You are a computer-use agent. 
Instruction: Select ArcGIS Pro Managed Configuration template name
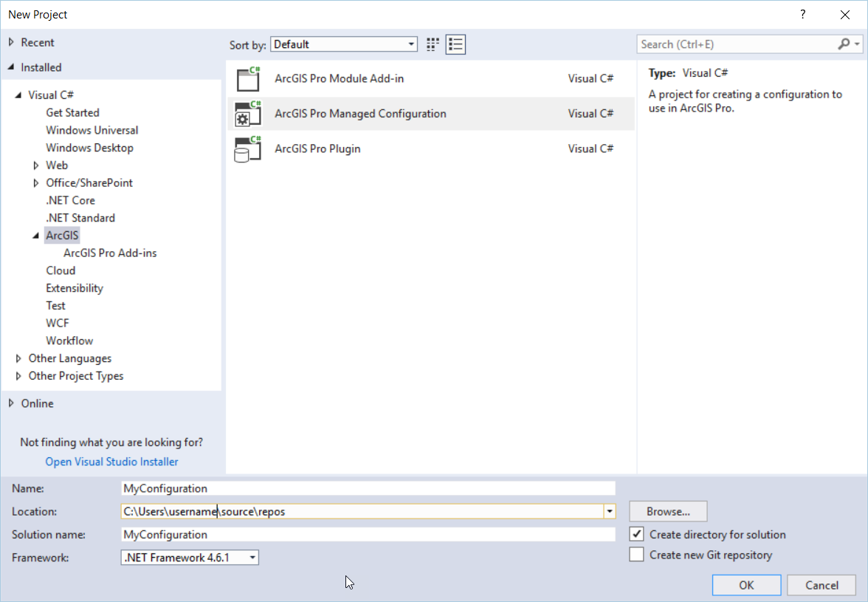coord(360,114)
